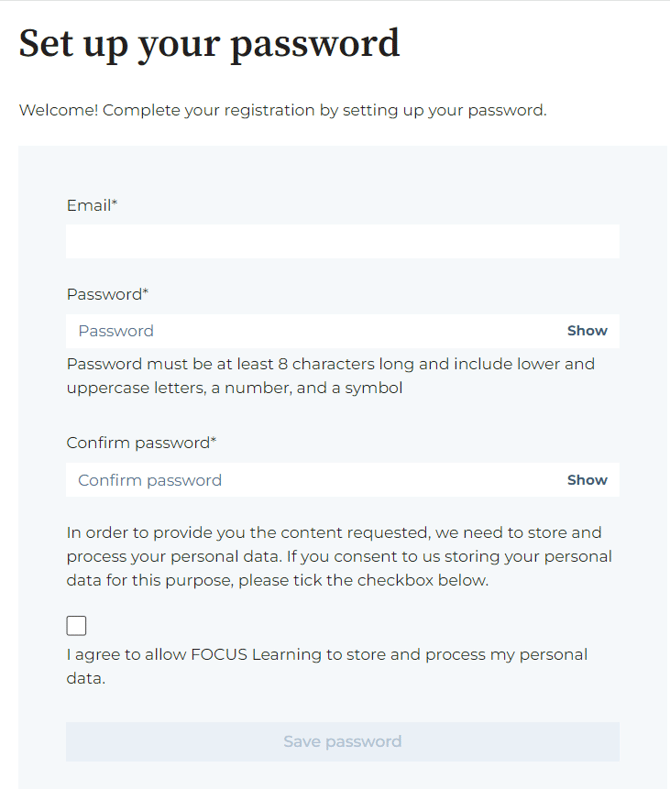Screen dimensions: 670x789
Task: Tick the personal data consent checkbox
Action: (76, 626)
